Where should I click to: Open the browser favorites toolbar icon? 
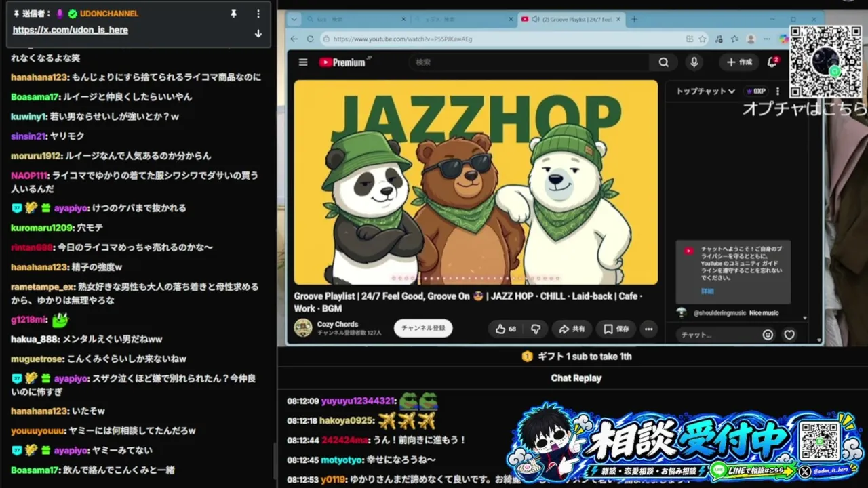pos(734,39)
